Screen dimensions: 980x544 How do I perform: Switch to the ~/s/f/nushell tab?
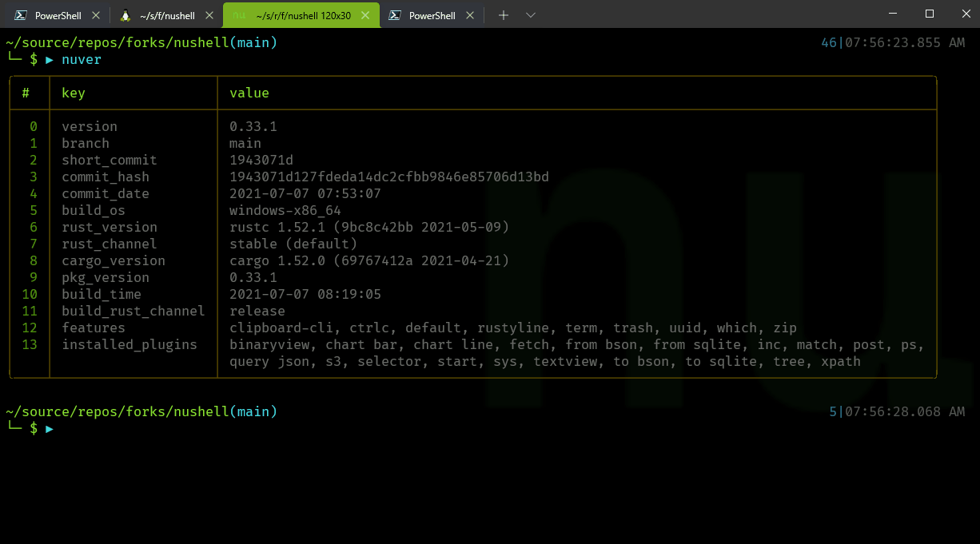point(168,14)
